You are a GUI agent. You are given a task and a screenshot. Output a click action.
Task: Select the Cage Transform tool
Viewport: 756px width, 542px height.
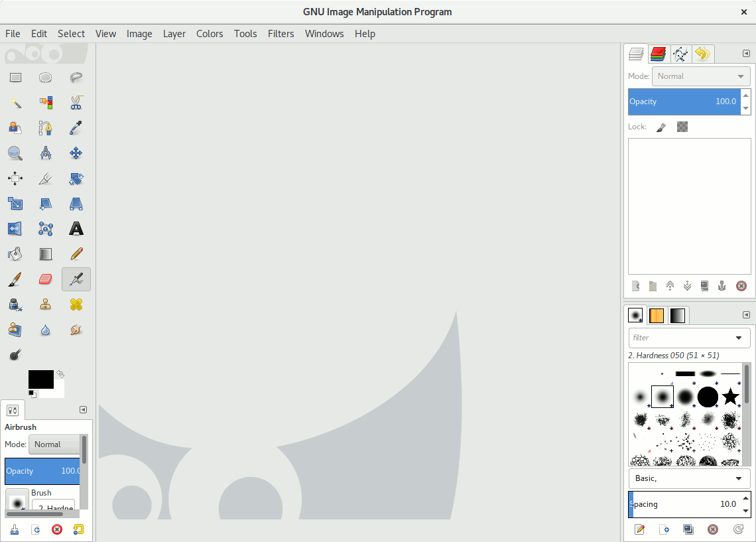pyautogui.click(x=45, y=229)
